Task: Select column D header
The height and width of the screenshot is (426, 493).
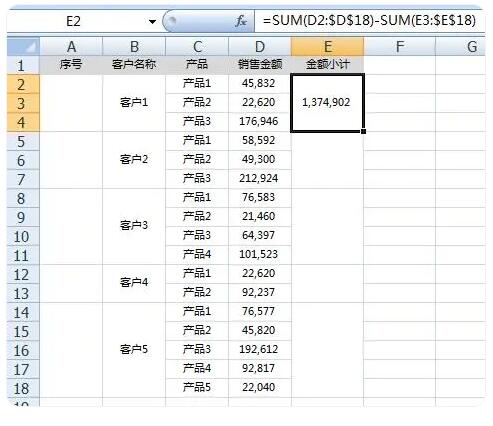Action: point(260,46)
